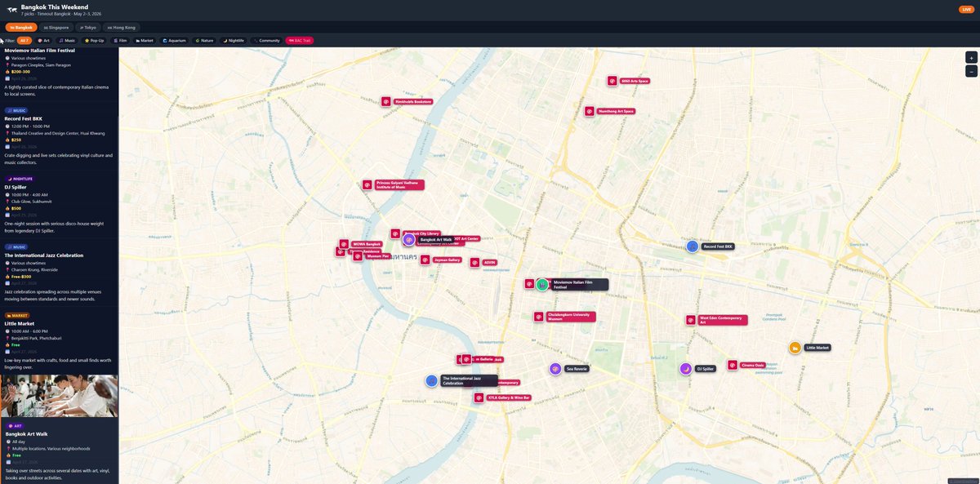Select the Rockbooks Bookstore pin
The image size is (980, 484).
tap(386, 102)
